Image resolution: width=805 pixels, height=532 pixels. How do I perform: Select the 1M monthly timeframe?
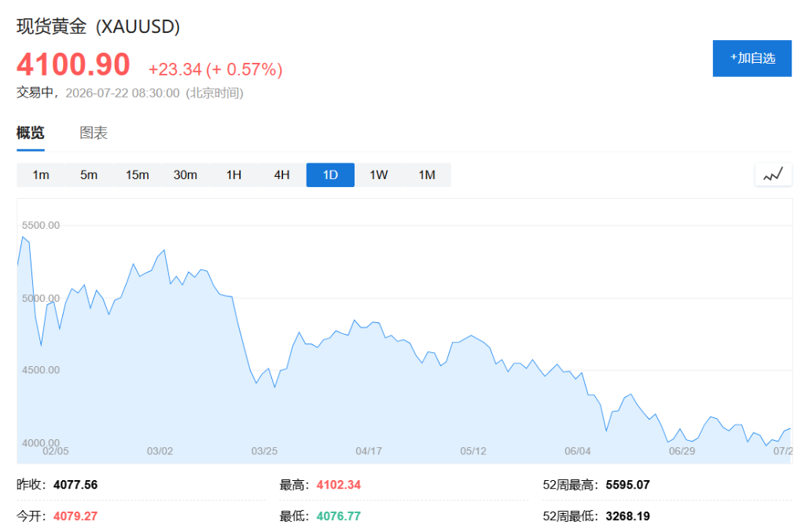[x=427, y=175]
